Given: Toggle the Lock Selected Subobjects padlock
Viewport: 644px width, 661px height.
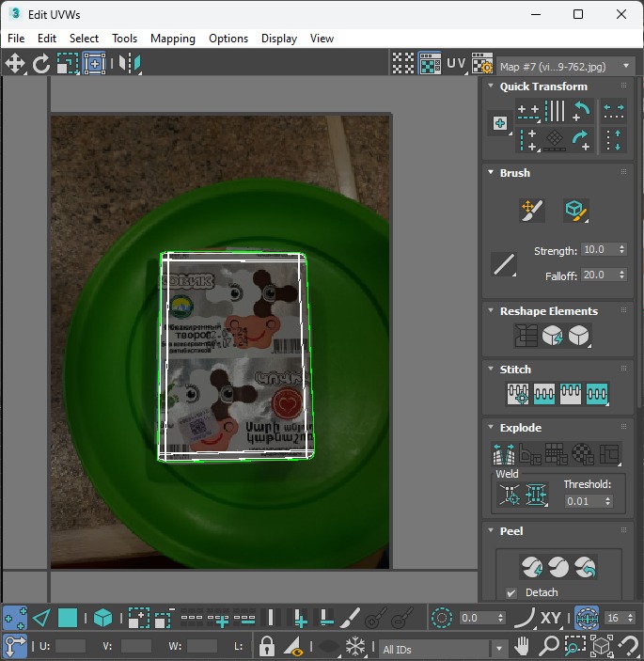Looking at the screenshot, I should [267, 645].
